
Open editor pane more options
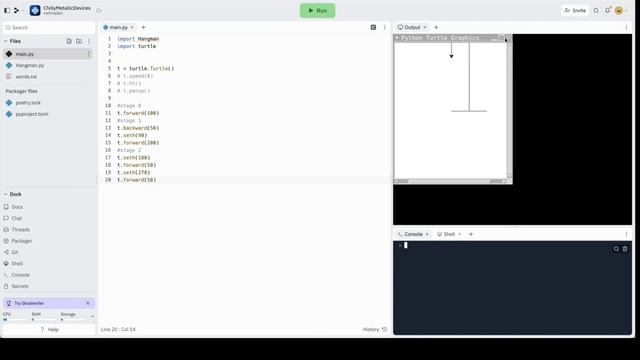384,27
